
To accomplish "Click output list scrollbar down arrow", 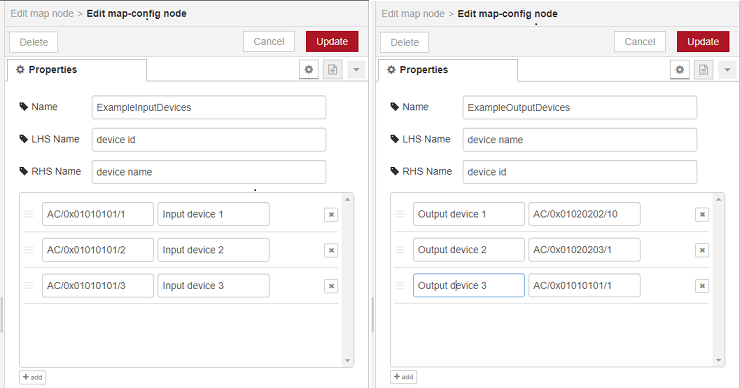I will click(718, 361).
